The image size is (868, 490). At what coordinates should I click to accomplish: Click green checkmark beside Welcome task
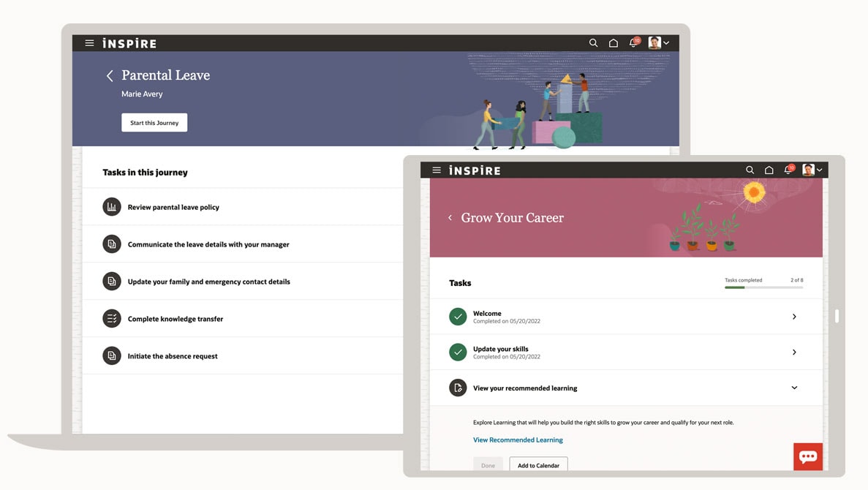point(458,317)
